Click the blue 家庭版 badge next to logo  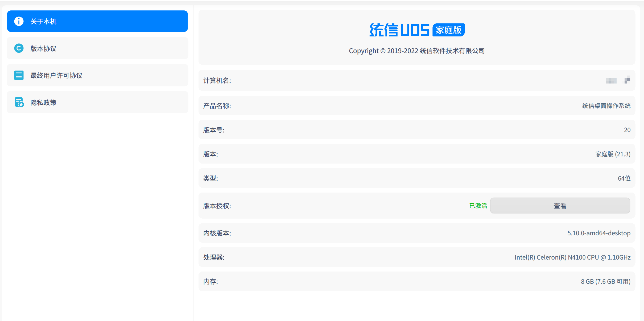pos(448,30)
